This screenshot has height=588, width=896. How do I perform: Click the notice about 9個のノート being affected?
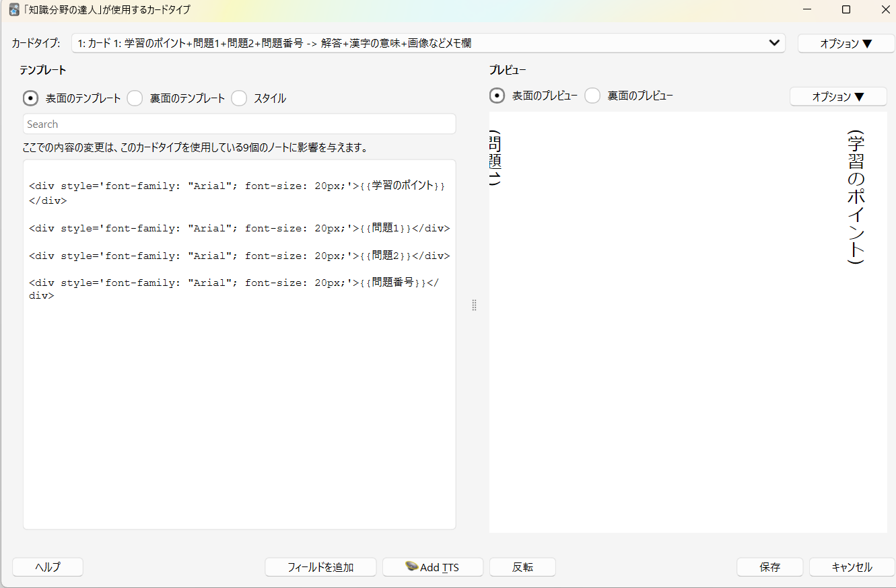[195, 147]
